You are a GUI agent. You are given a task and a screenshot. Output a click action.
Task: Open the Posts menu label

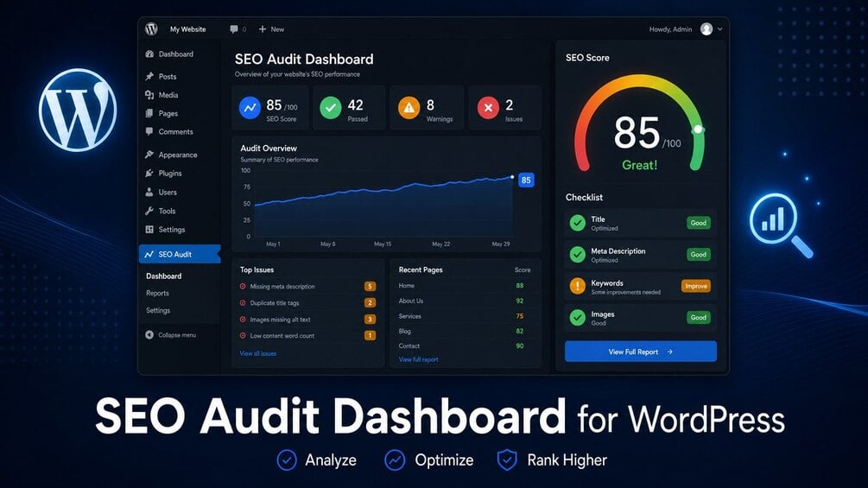[168, 76]
